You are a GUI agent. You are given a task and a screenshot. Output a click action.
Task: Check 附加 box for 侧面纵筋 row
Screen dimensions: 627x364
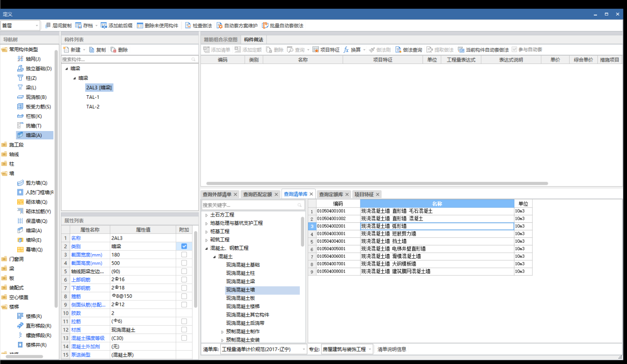pyautogui.click(x=184, y=304)
